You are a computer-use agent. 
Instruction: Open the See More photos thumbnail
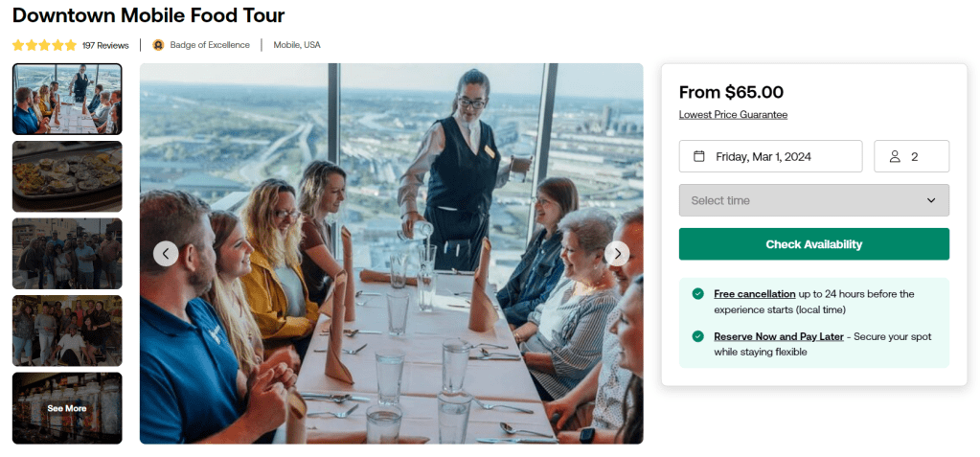(x=67, y=408)
